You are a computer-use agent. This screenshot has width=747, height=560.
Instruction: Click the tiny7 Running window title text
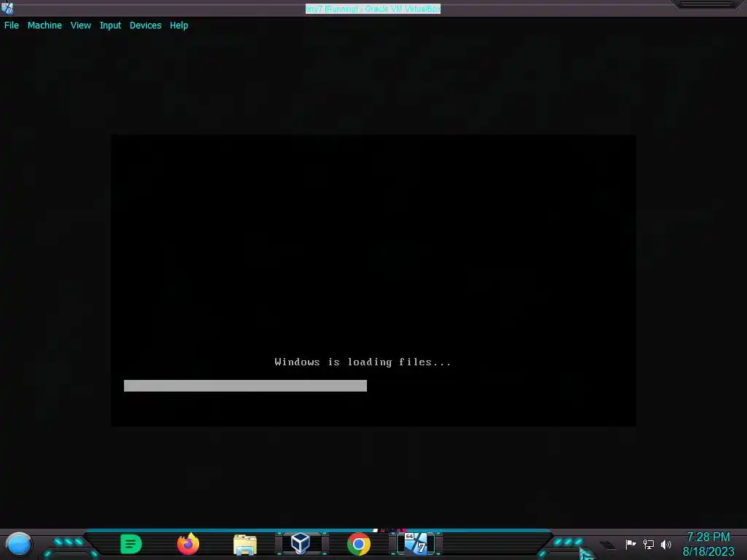[x=373, y=9]
